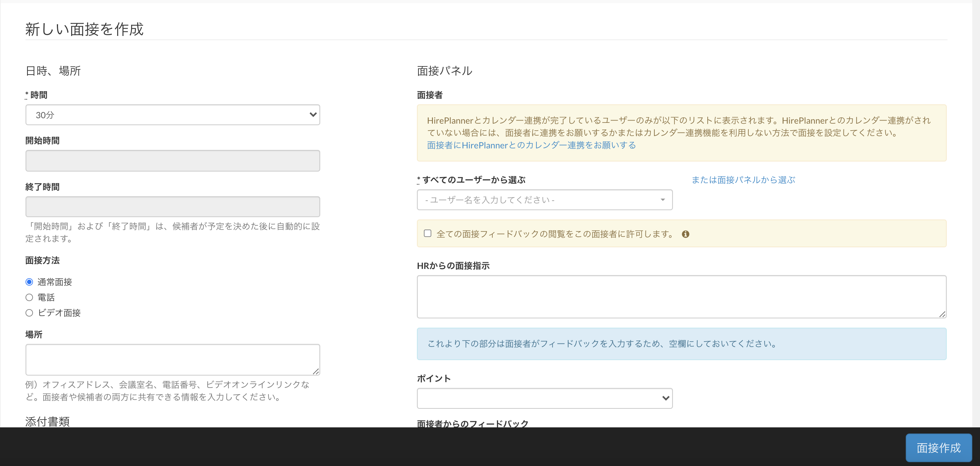Click または面接パネルから選ぶ link

(x=743, y=180)
